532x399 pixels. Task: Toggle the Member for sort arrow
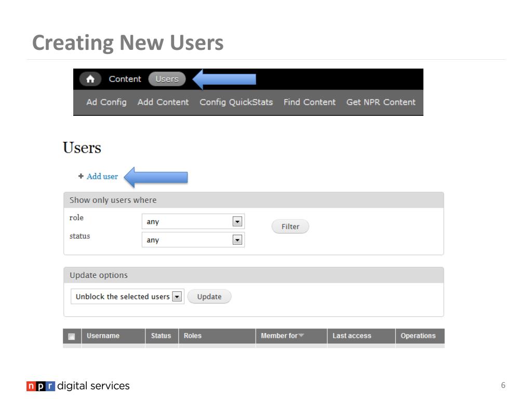click(x=301, y=335)
